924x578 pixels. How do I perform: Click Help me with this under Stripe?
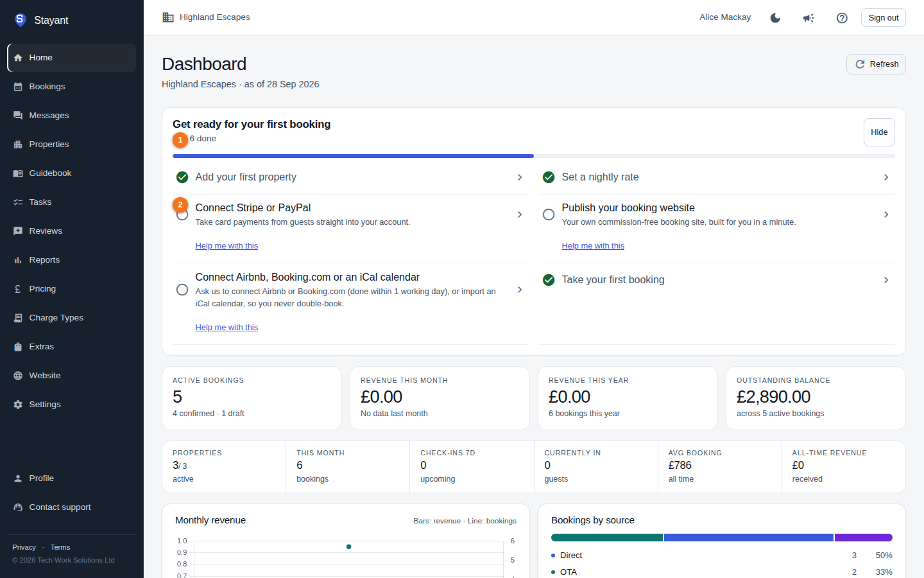click(x=227, y=246)
